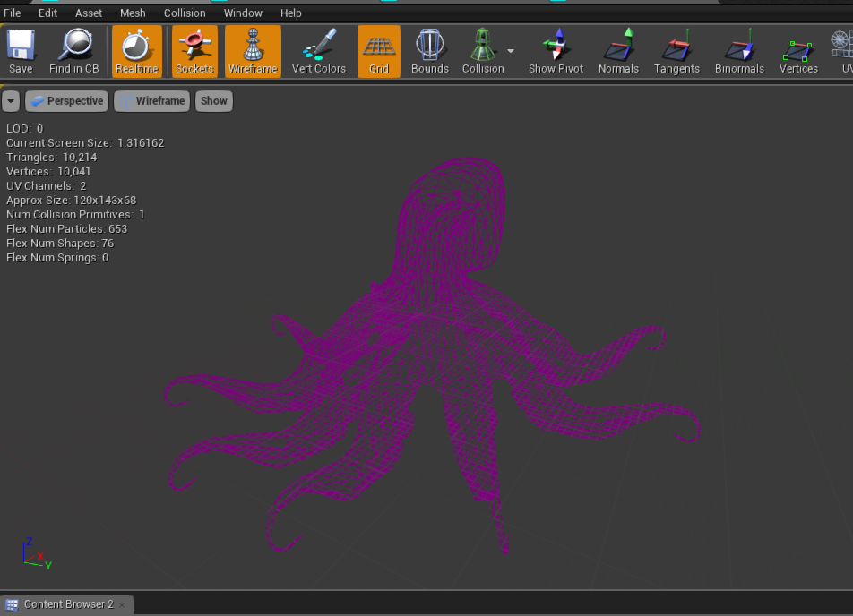The height and width of the screenshot is (616, 853).
Task: Show mesh Binormals
Action: coord(739,52)
